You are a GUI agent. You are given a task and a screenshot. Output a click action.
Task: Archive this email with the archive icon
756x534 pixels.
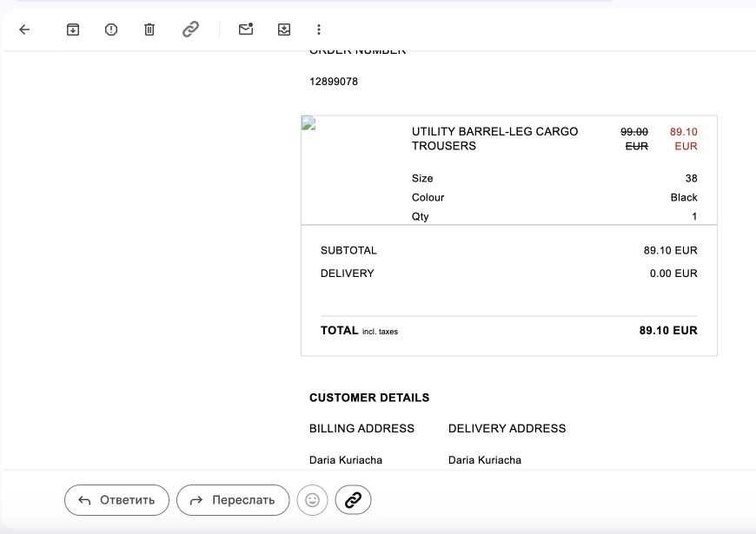[73, 30]
